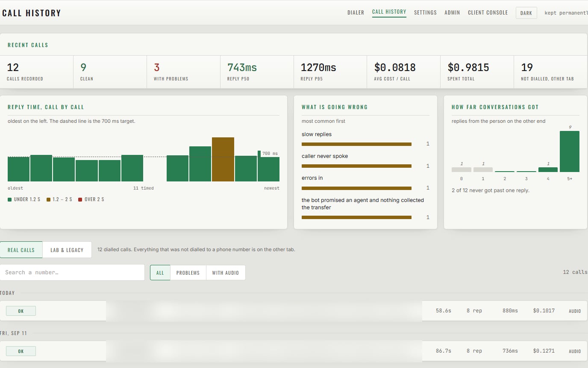
Task: Click the 3 With Problems stat
Action: (184, 72)
